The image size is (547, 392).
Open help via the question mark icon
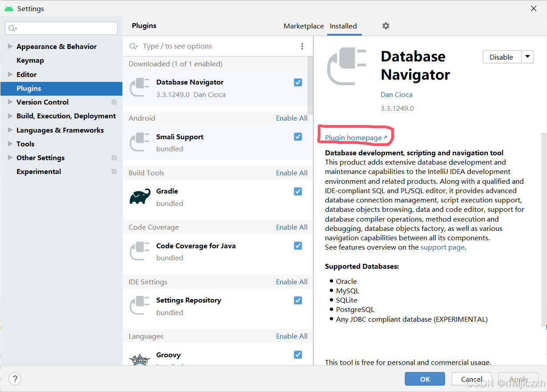(15, 379)
